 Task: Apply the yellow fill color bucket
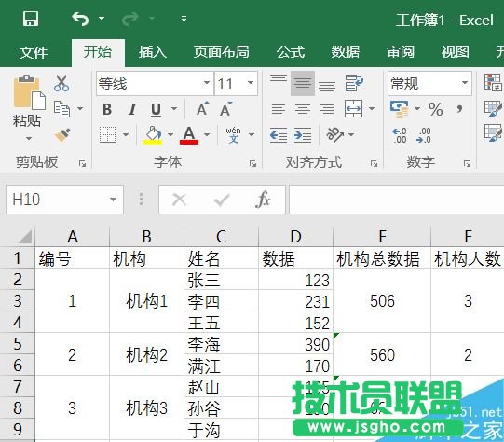pyautogui.click(x=153, y=135)
